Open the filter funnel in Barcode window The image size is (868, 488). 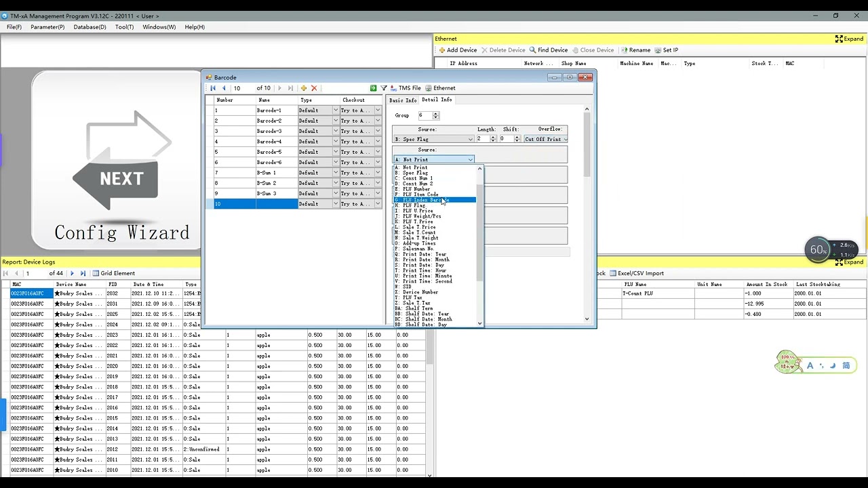[383, 88]
